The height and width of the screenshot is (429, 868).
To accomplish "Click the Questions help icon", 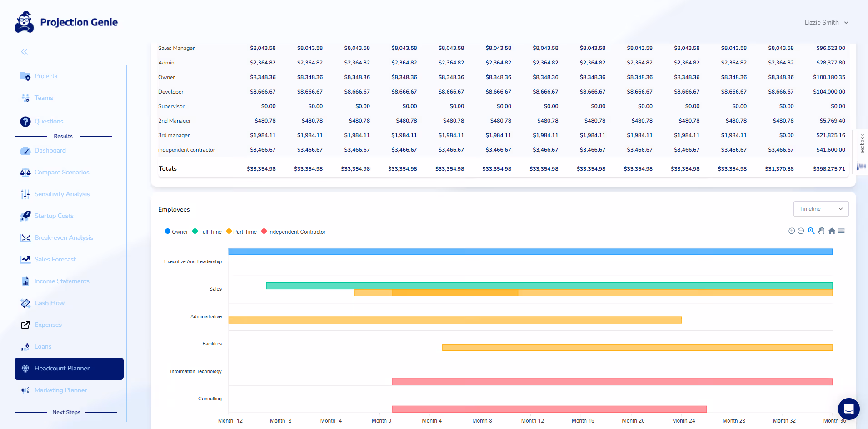I will pyautogui.click(x=25, y=121).
